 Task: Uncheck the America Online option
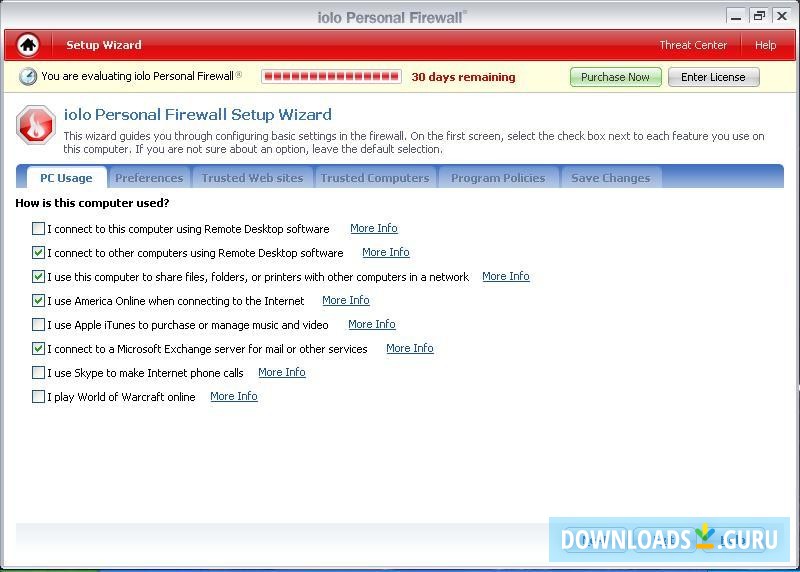(38, 301)
